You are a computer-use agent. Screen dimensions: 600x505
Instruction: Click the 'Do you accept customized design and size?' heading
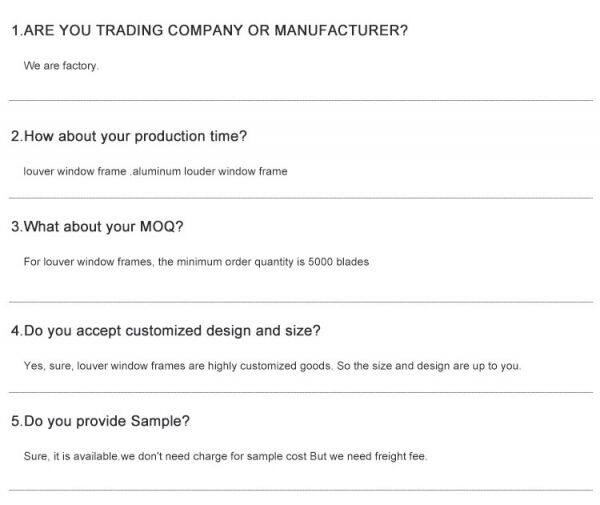point(165,330)
